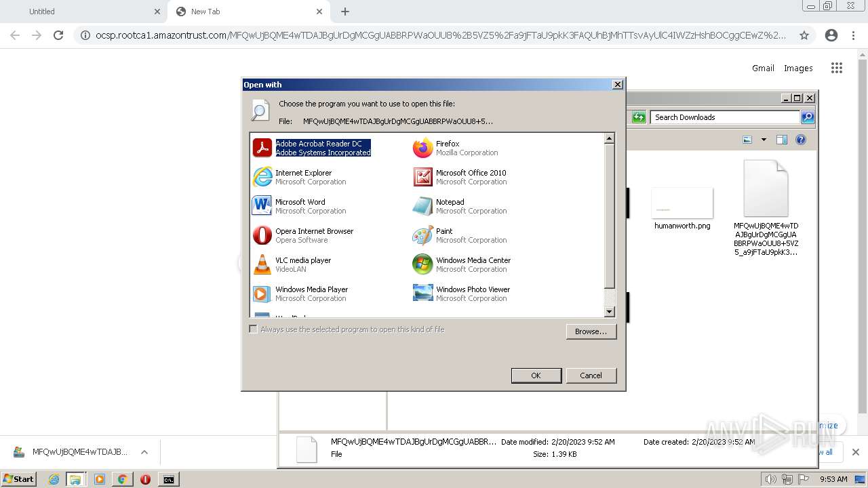Pick Microsoft Office 2010 from the list
Viewport: 868px width, 488px height.
point(460,177)
